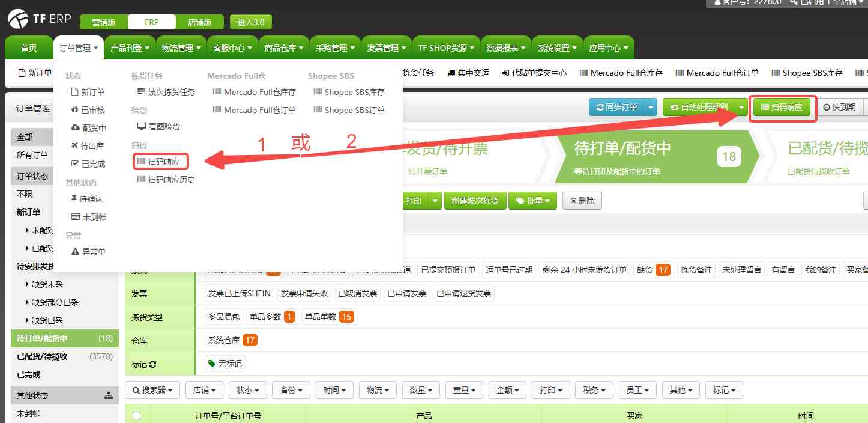点击「看图验货」图标项
The image size is (868, 423).
click(157, 126)
